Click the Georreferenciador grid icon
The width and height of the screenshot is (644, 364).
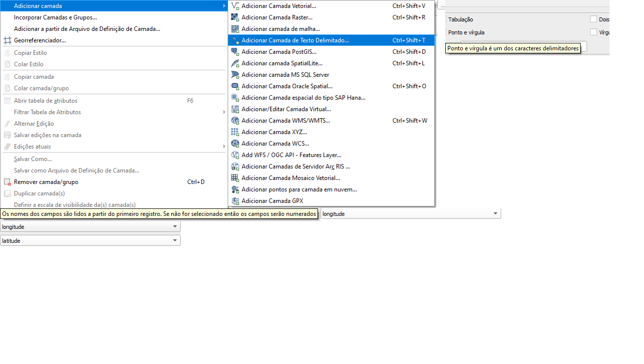click(7, 40)
